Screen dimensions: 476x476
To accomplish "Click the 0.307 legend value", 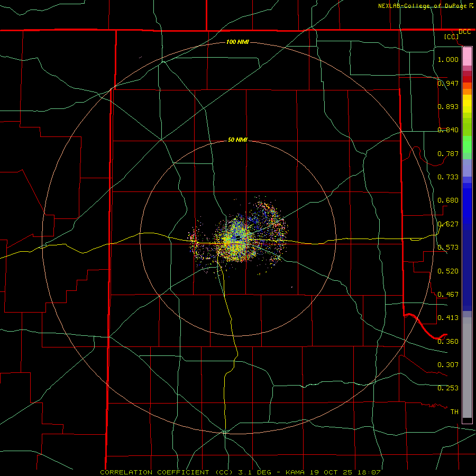I will (x=448, y=365).
